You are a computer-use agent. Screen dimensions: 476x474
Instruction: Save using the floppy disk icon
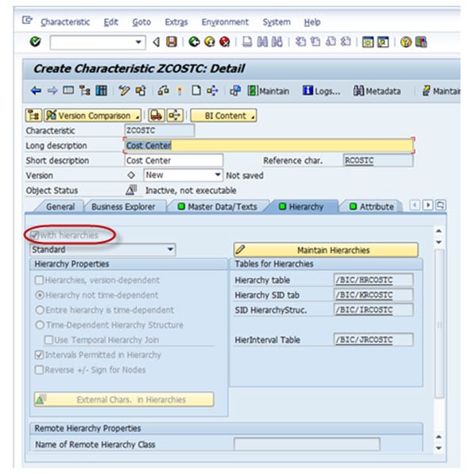[x=172, y=42]
